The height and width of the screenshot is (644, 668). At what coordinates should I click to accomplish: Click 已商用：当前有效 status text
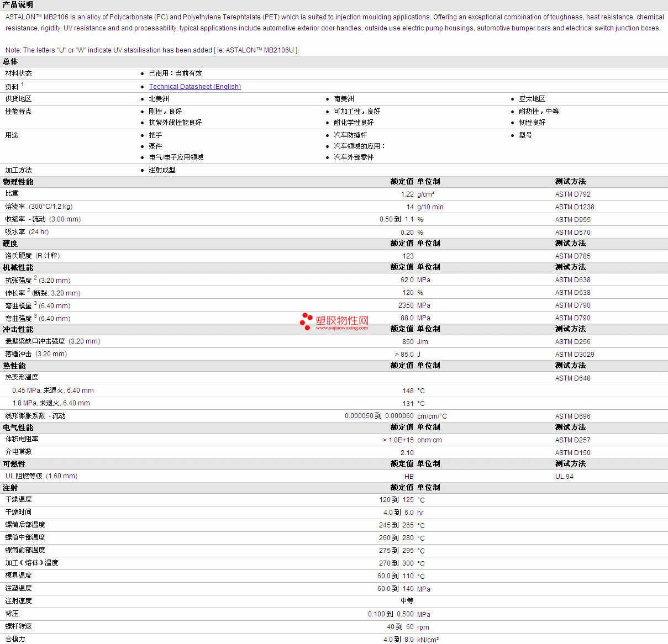tap(175, 73)
